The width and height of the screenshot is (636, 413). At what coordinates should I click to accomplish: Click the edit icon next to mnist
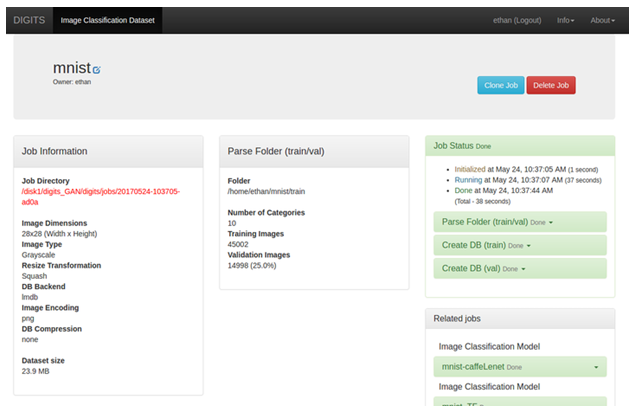pos(97,70)
